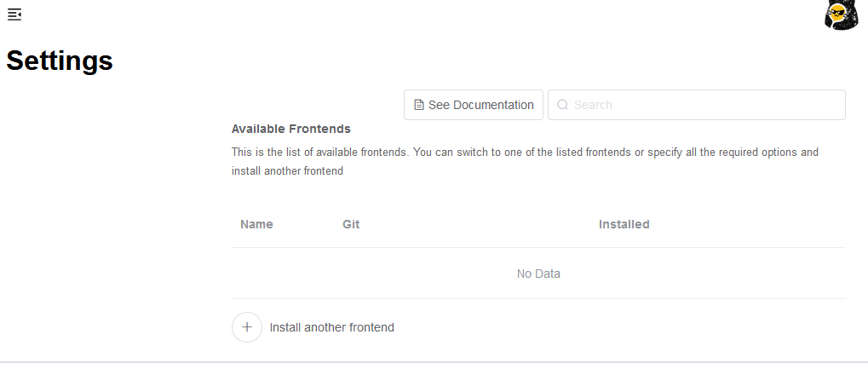Click the See Documentation text label

(480, 105)
